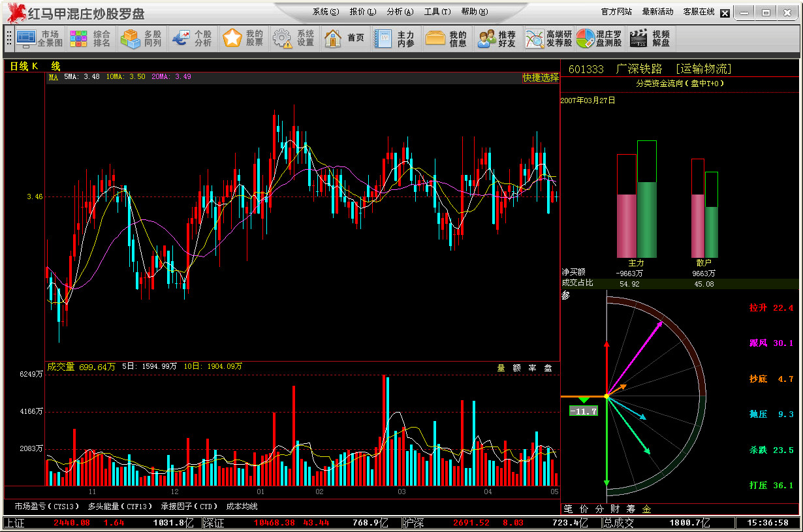The image size is (803, 532).
Task: Click the -11.7 compass value marker
Action: click(583, 411)
